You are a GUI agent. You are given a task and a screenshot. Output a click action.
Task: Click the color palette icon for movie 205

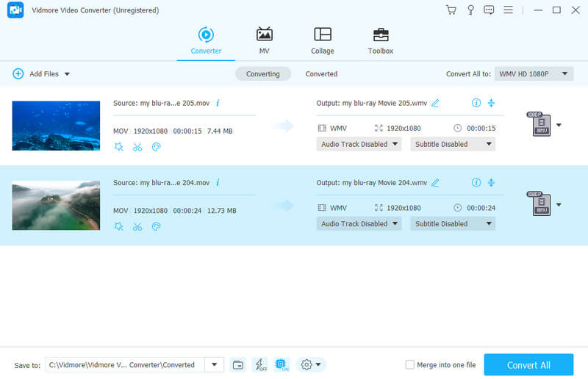pos(156,147)
